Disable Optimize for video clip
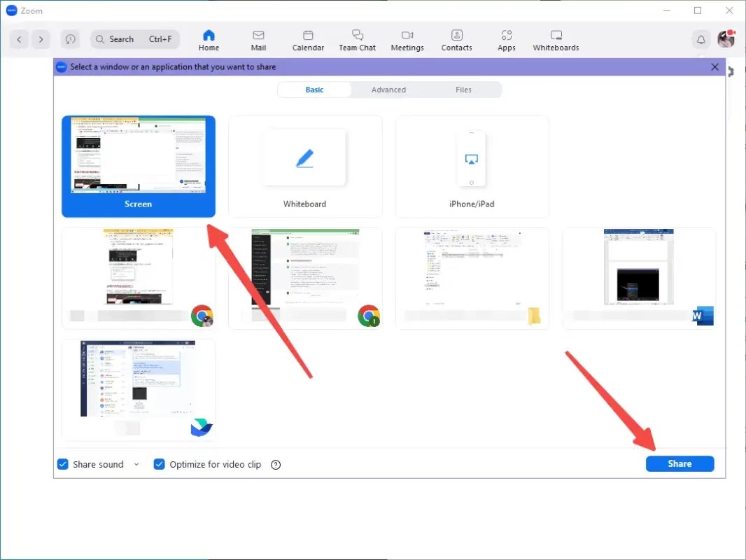 pyautogui.click(x=160, y=463)
